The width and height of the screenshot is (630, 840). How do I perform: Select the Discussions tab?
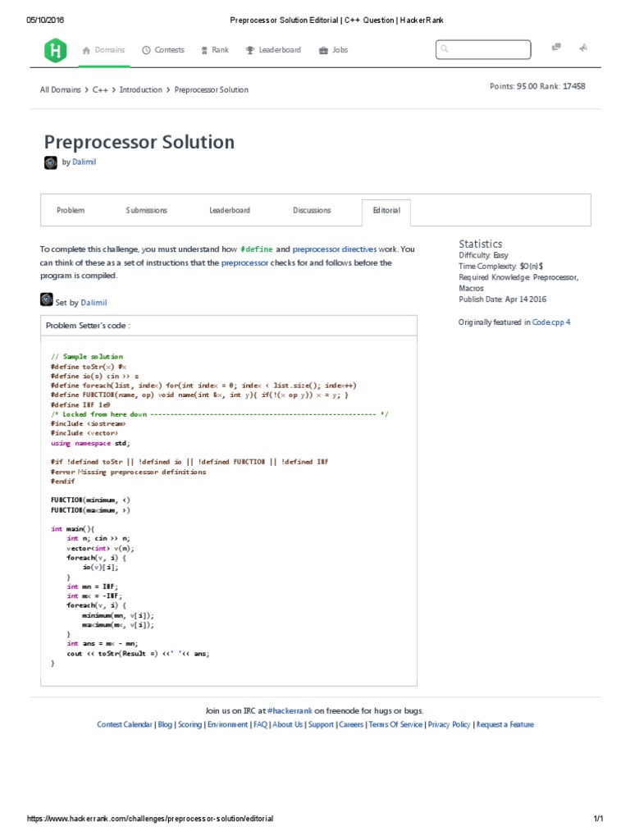coord(312,210)
